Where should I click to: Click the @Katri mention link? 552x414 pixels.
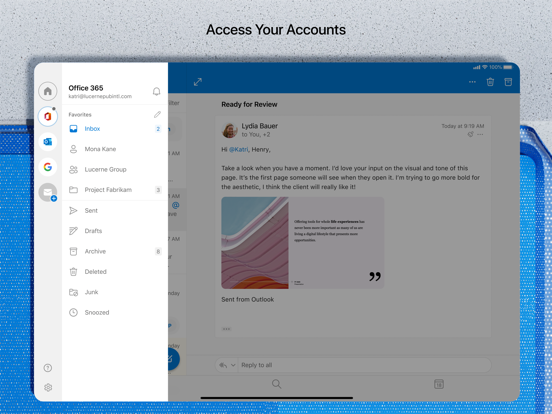[238, 150]
